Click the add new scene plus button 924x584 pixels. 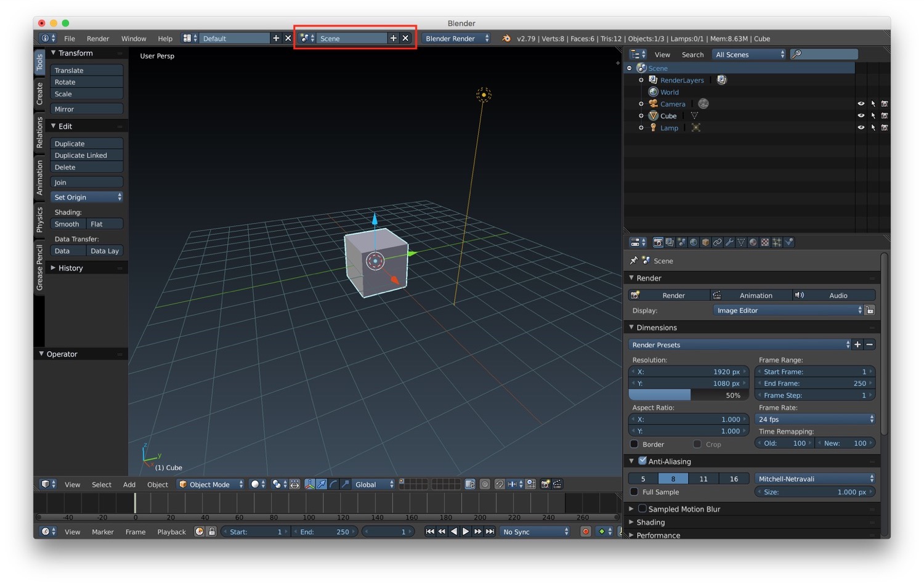[x=393, y=38]
